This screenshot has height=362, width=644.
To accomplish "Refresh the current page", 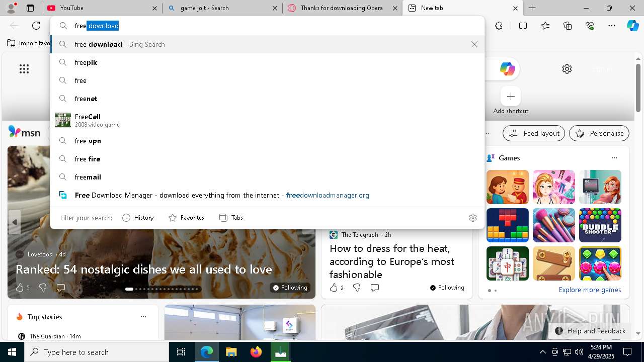I will pos(36,26).
